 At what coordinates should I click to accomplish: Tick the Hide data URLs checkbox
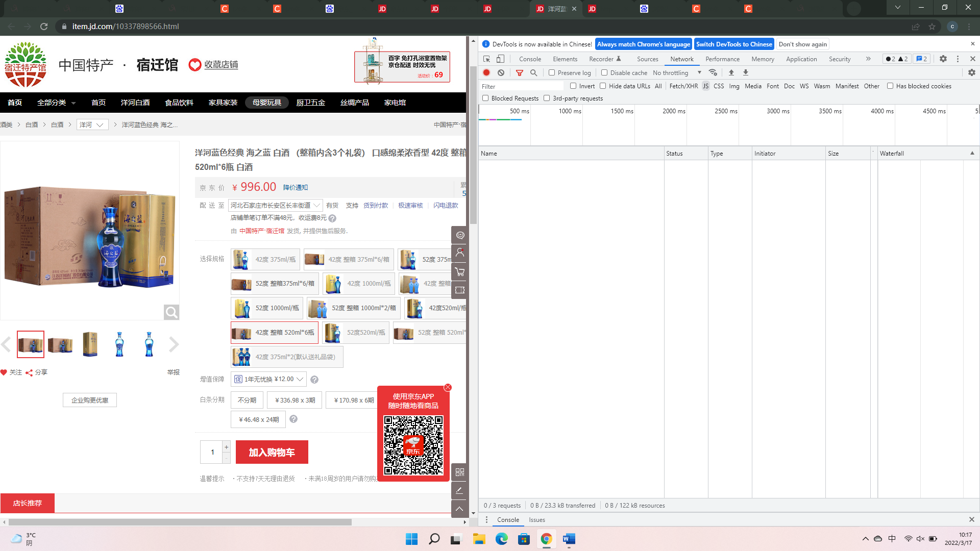point(603,86)
